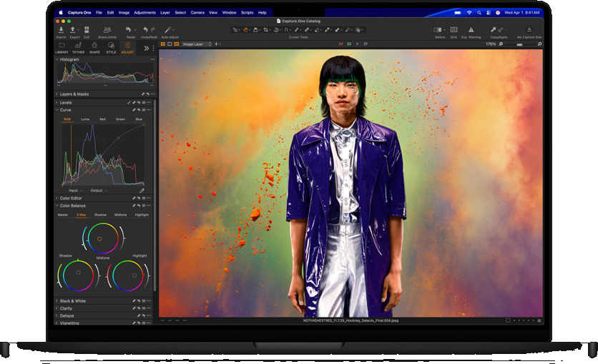Click the zoom out magnifier next to 176%

point(501,44)
